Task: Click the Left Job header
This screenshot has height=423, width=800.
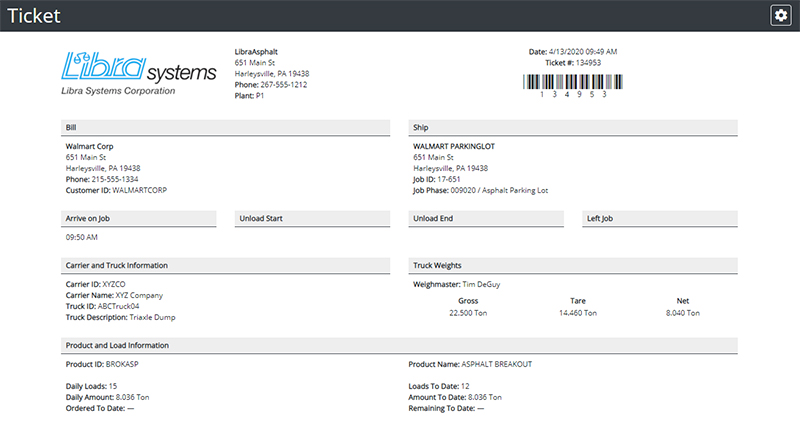Action: click(x=660, y=218)
